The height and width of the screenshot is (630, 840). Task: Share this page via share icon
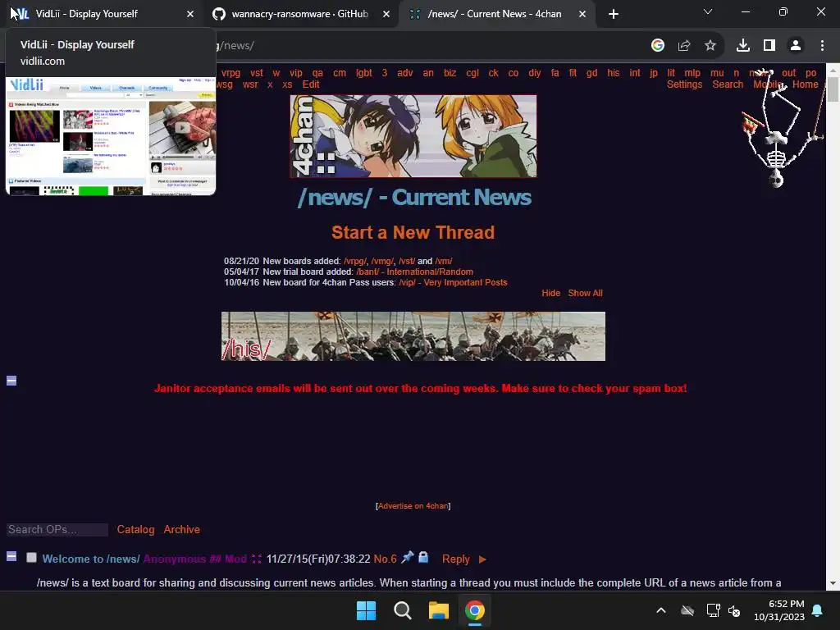pos(684,46)
